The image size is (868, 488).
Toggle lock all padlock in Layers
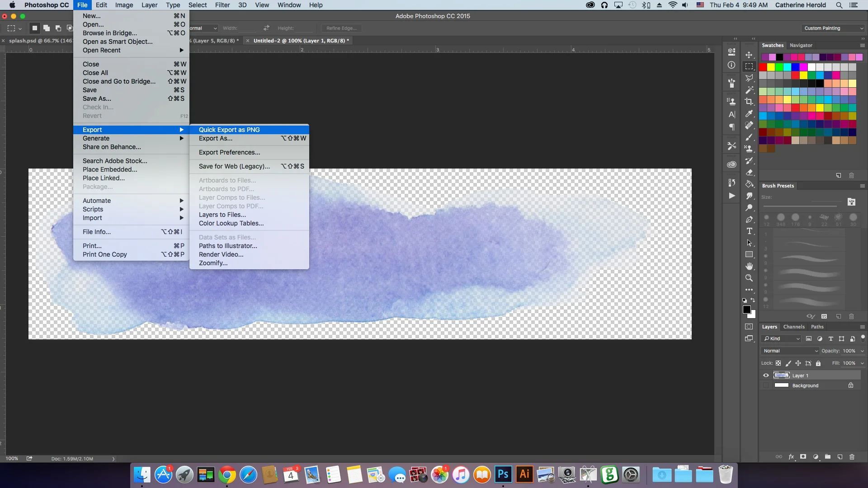(818, 363)
